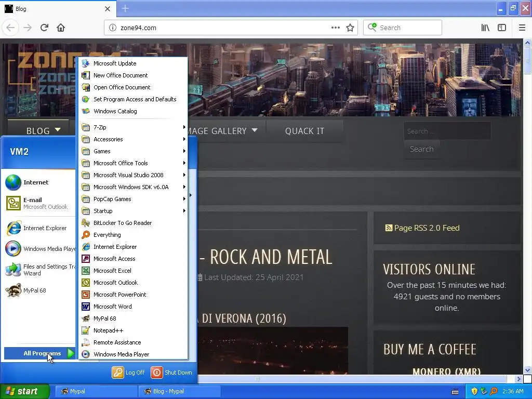Click the Start button

pos(25,391)
